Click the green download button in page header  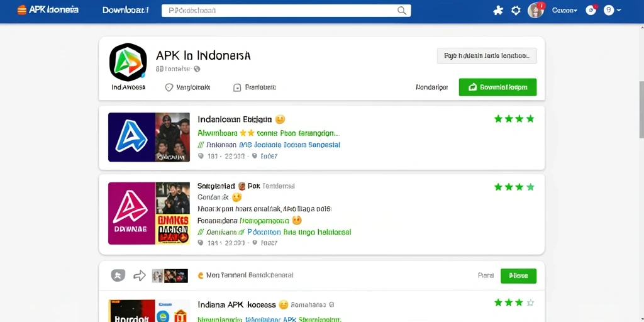(497, 87)
